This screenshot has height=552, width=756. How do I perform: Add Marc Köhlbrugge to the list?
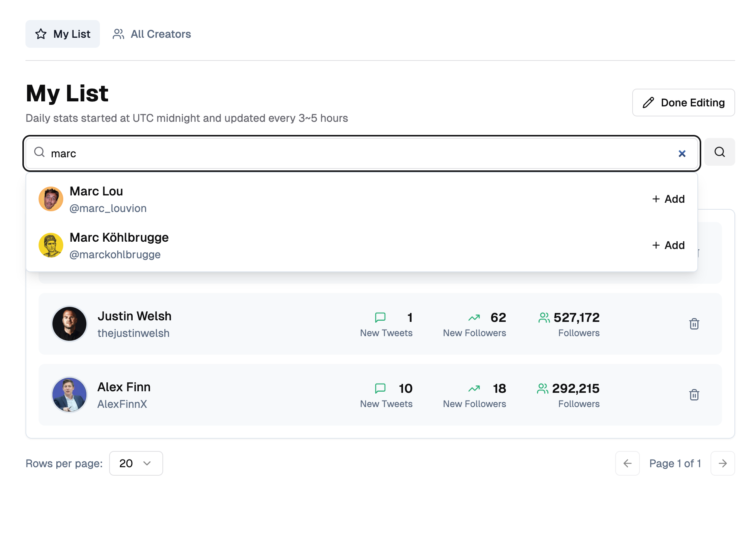click(x=668, y=245)
